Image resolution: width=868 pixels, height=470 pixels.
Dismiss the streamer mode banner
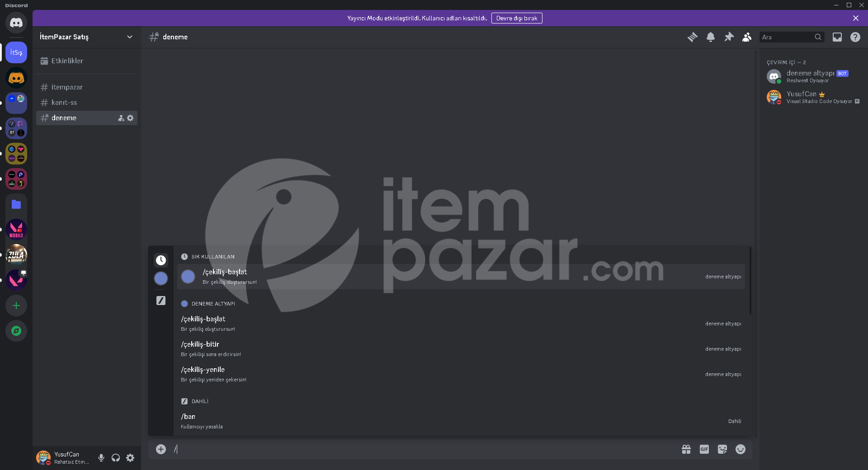[x=856, y=18]
